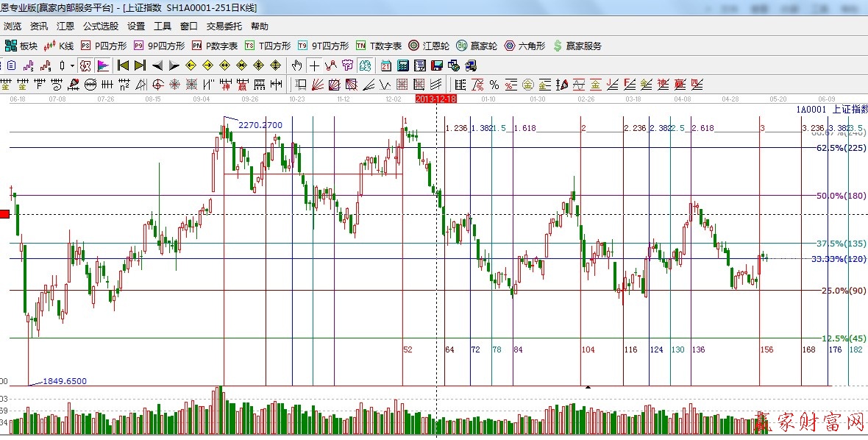This screenshot has height=440, width=868.
Task: Open the 公式选股 formula menu
Action: [x=101, y=26]
